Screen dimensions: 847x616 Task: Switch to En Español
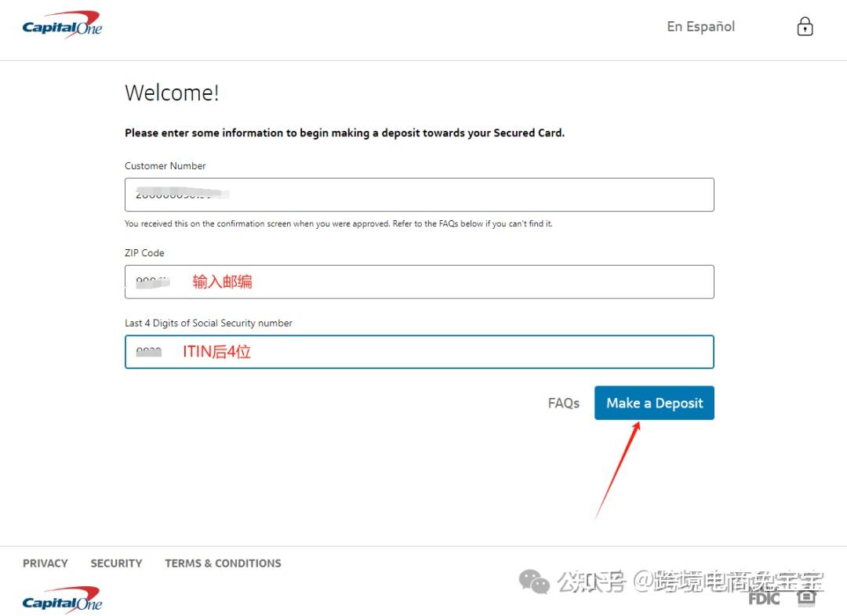click(700, 26)
